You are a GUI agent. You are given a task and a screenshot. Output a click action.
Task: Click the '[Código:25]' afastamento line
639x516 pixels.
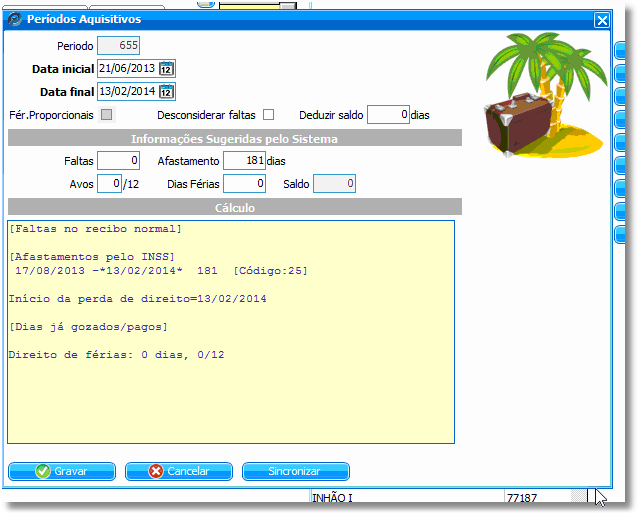pyautogui.click(x=161, y=271)
